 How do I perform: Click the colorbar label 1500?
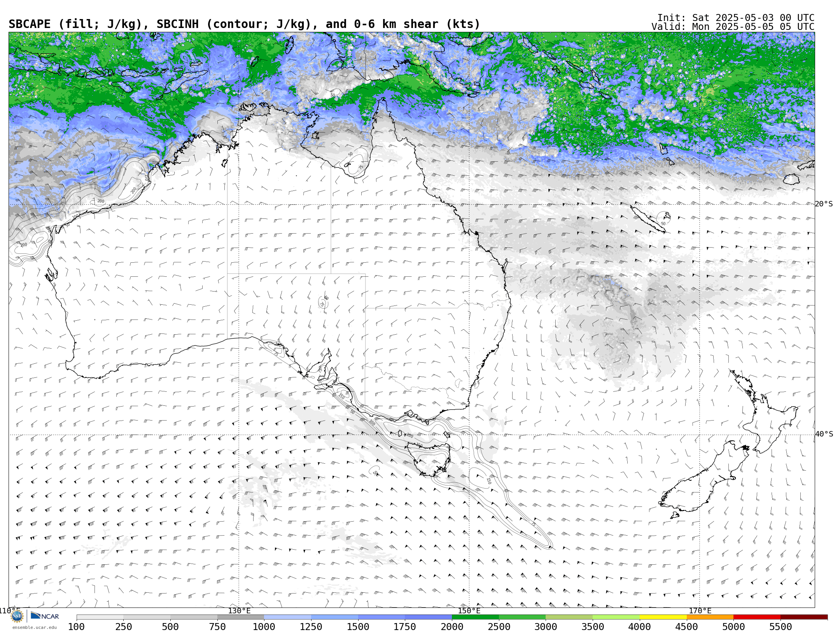(358, 627)
